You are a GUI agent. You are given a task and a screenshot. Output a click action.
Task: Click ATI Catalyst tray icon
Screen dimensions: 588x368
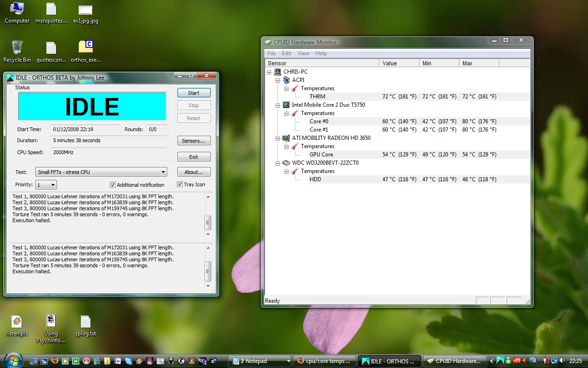coord(516,360)
